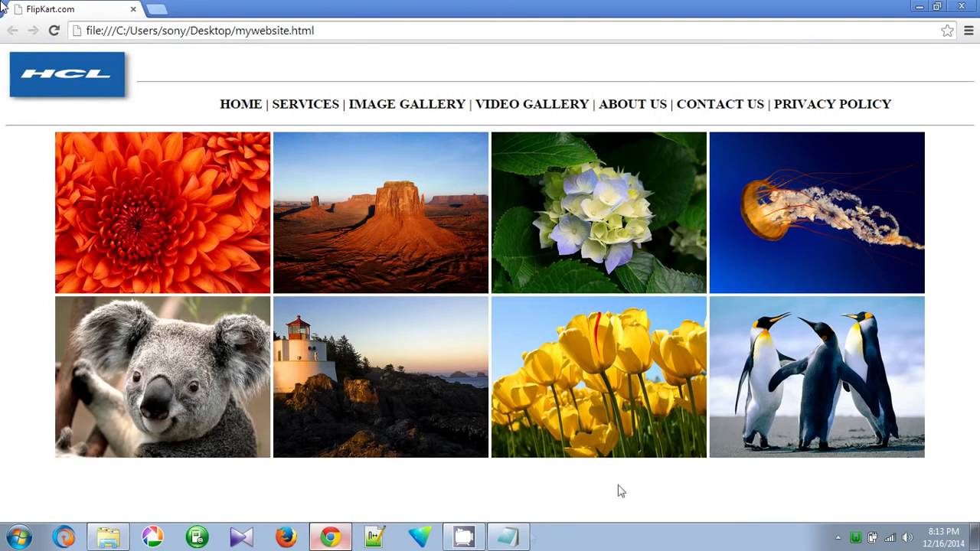Bookmark this page with the star icon
The width and height of the screenshot is (980, 551).
coord(947,31)
